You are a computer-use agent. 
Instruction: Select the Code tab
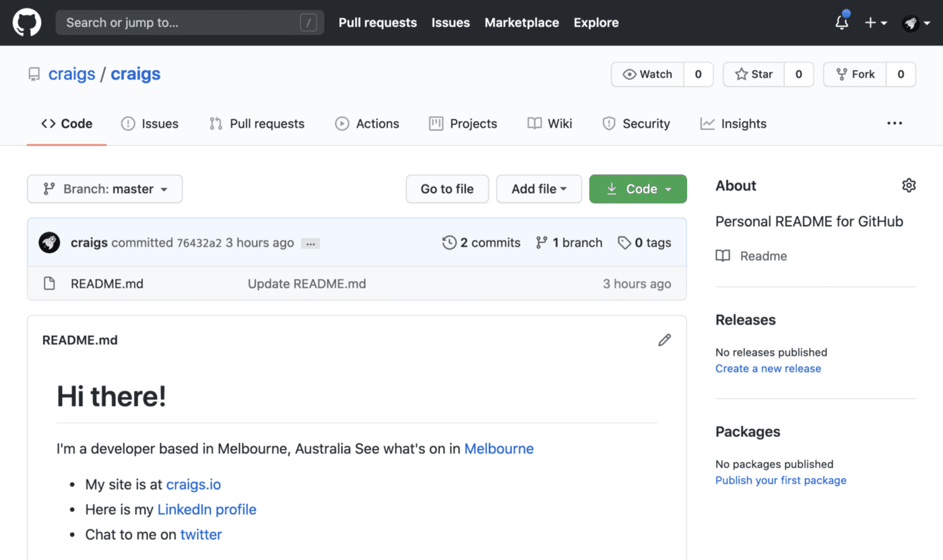click(67, 124)
